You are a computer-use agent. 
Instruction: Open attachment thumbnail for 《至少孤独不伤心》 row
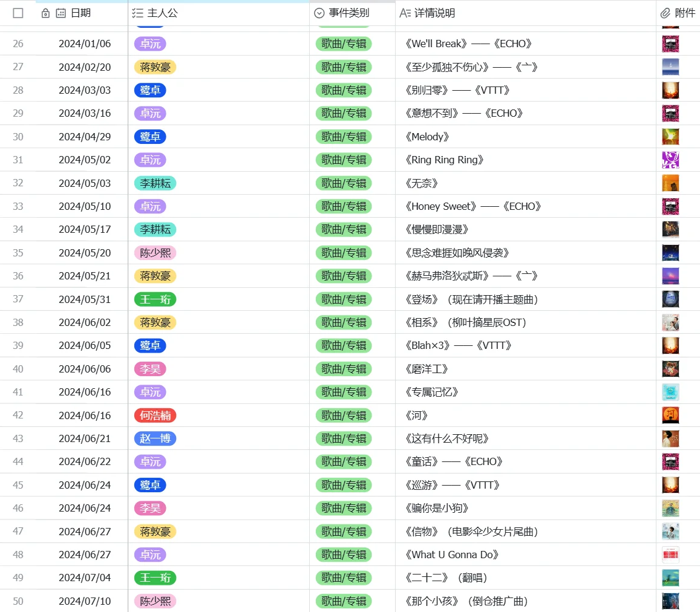(x=670, y=67)
